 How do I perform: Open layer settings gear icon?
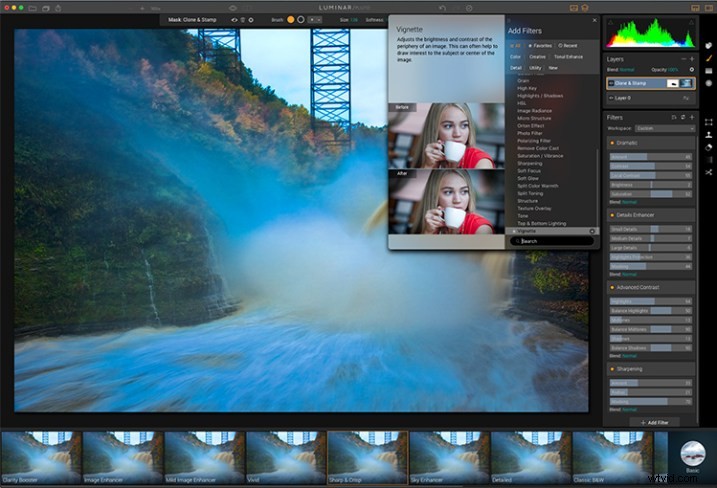click(691, 70)
